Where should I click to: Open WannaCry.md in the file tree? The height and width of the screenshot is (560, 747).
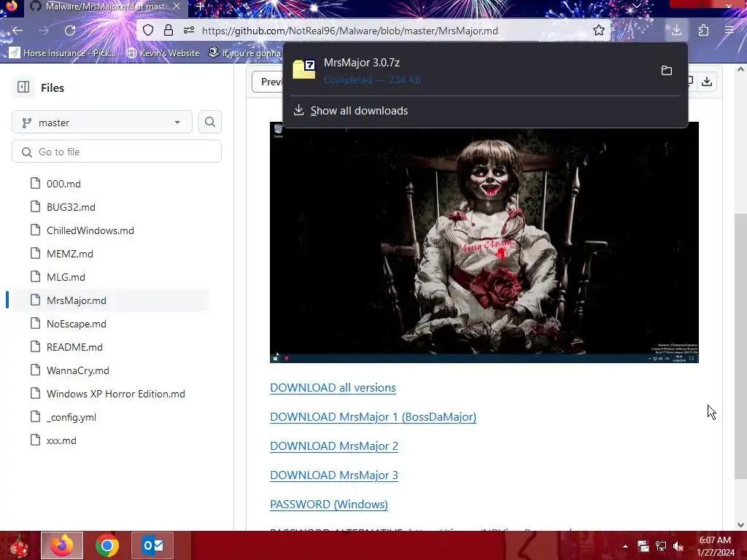77,370
